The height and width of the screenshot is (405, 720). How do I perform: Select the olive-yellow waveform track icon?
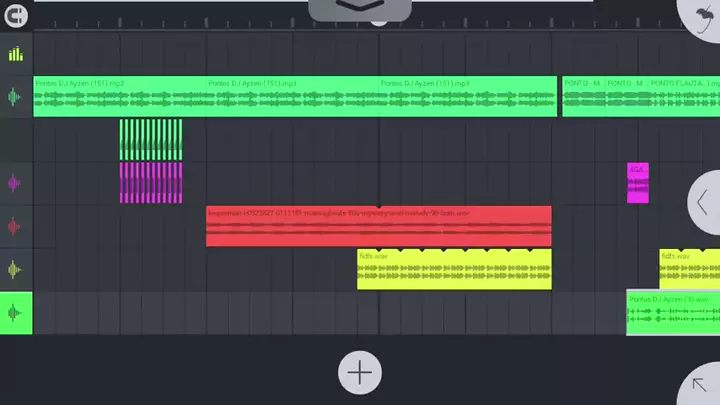(x=15, y=269)
